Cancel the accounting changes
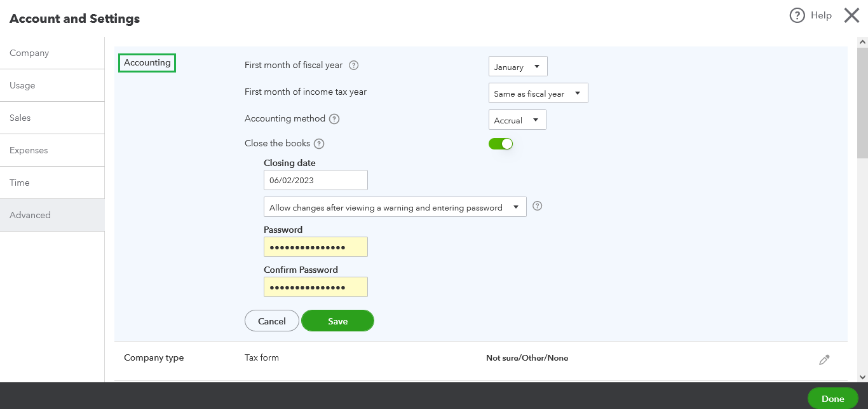This screenshot has width=868, height=409. [x=272, y=321]
